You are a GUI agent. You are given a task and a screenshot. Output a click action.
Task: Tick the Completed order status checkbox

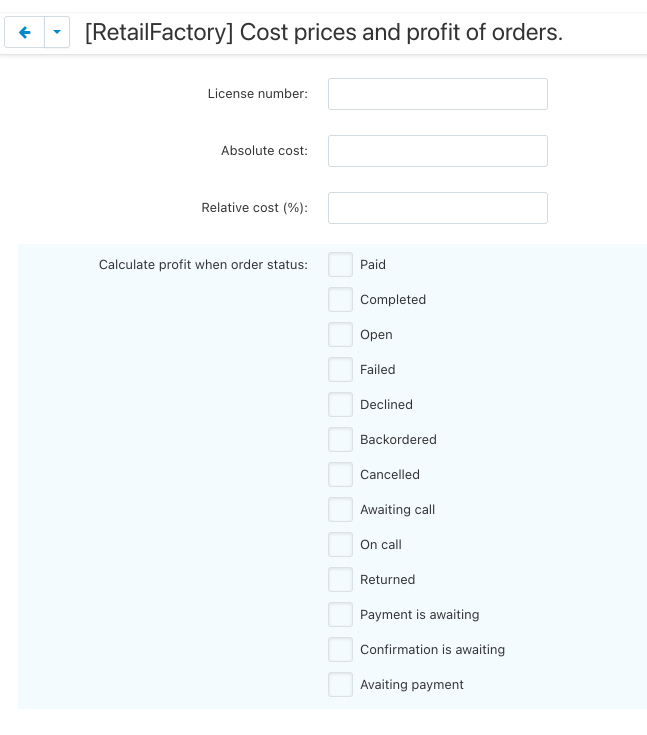(x=341, y=300)
